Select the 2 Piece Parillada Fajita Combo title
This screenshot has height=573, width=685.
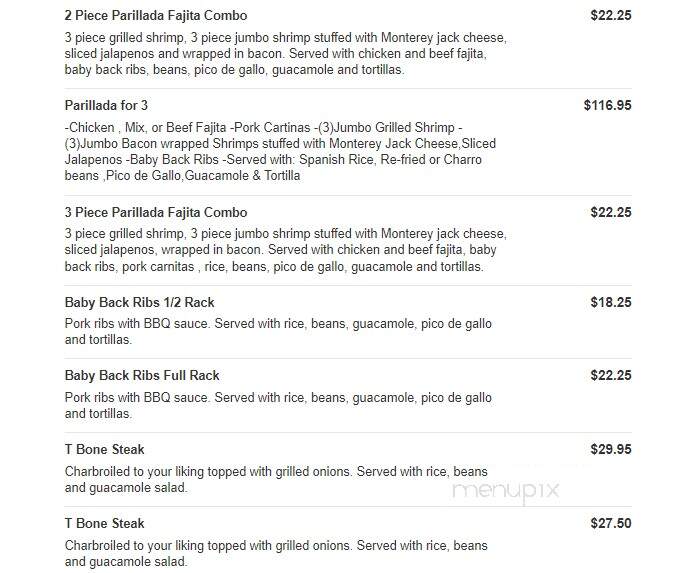(x=156, y=16)
